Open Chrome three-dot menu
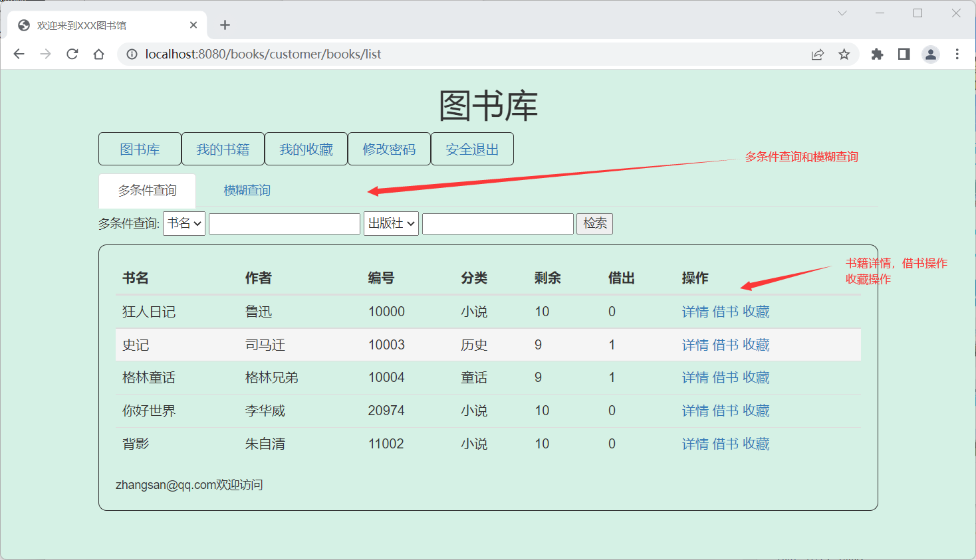This screenshot has width=976, height=560. pos(957,54)
